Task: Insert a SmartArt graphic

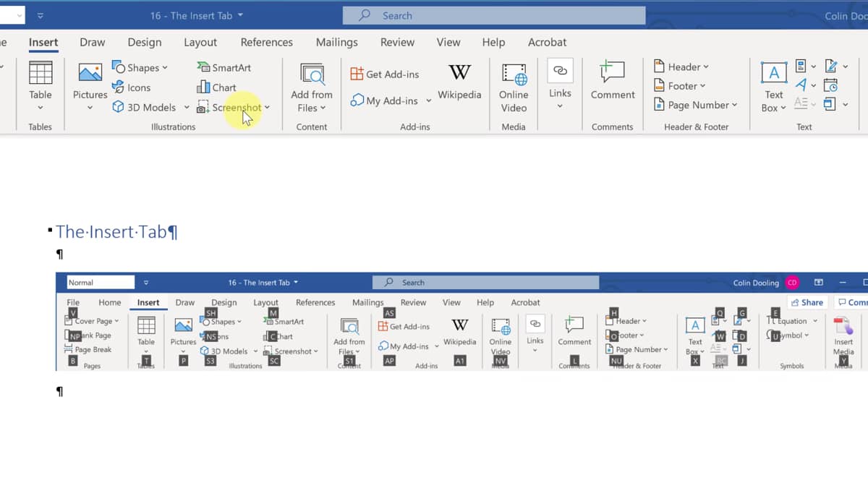Action: (x=224, y=67)
